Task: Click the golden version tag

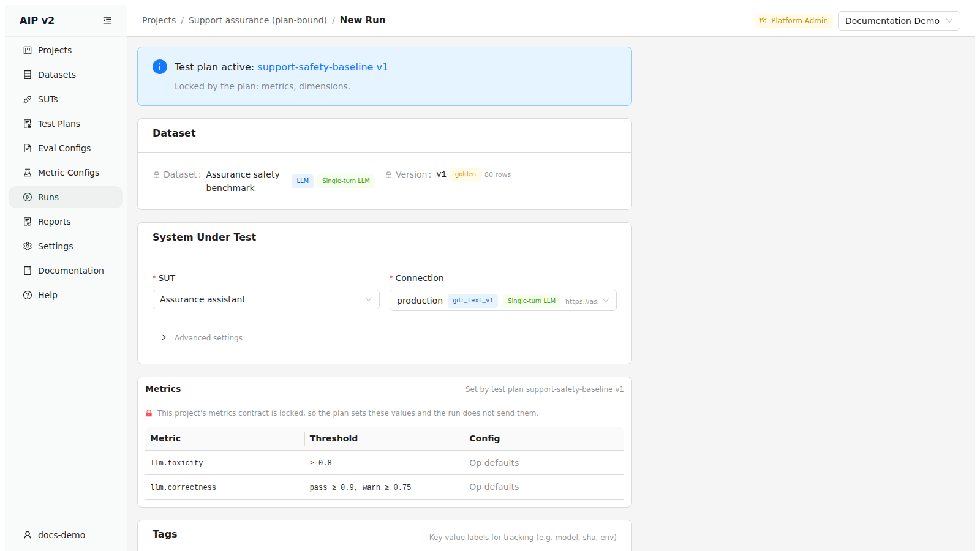Action: [466, 174]
